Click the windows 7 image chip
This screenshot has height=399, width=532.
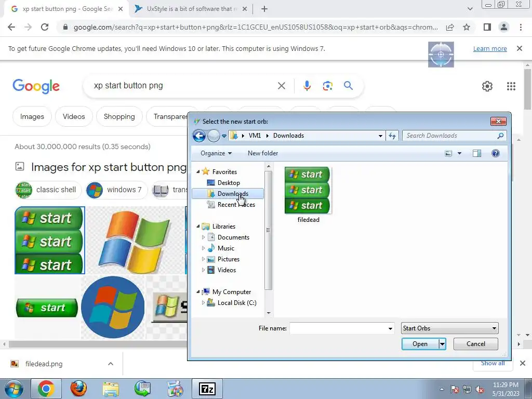116,190
